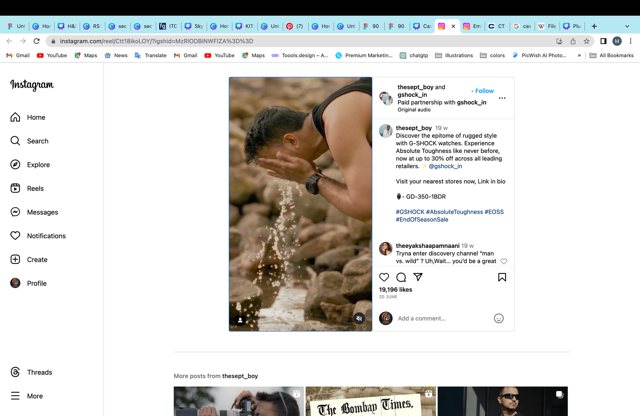Switch to the RS tab
The height and width of the screenshot is (416, 640).
pyautogui.click(x=92, y=26)
